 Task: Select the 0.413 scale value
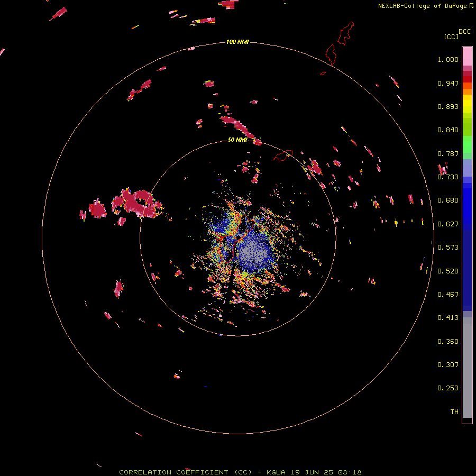tap(448, 318)
